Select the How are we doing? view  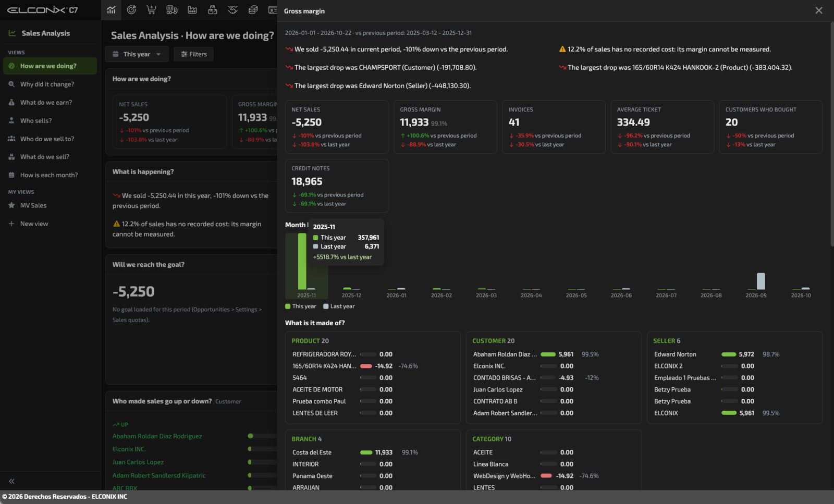pyautogui.click(x=50, y=66)
